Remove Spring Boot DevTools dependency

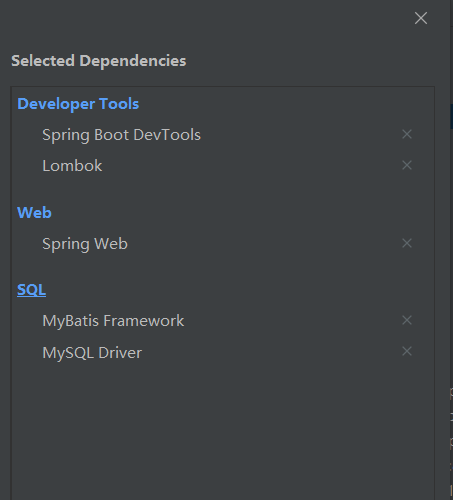pos(407,134)
